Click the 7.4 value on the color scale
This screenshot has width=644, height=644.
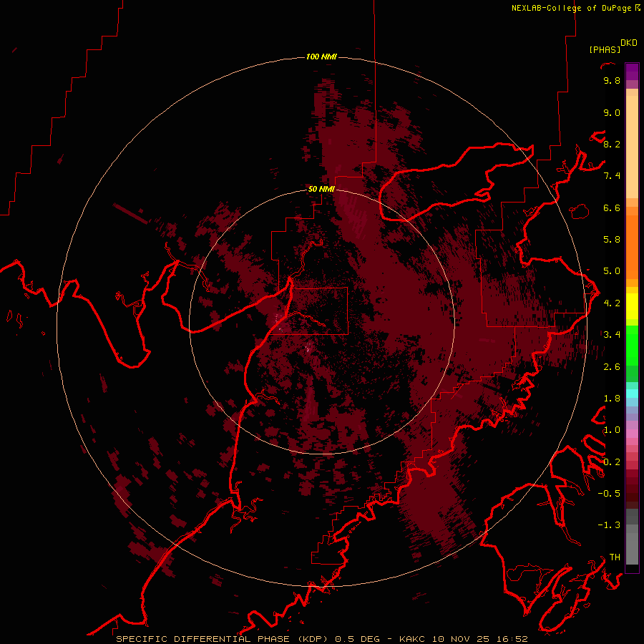612,176
